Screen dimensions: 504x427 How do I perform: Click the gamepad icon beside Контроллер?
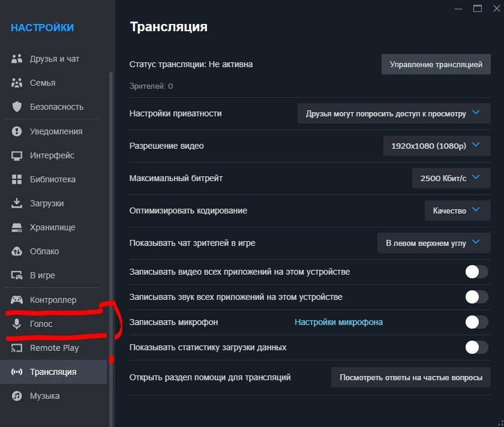click(x=17, y=300)
